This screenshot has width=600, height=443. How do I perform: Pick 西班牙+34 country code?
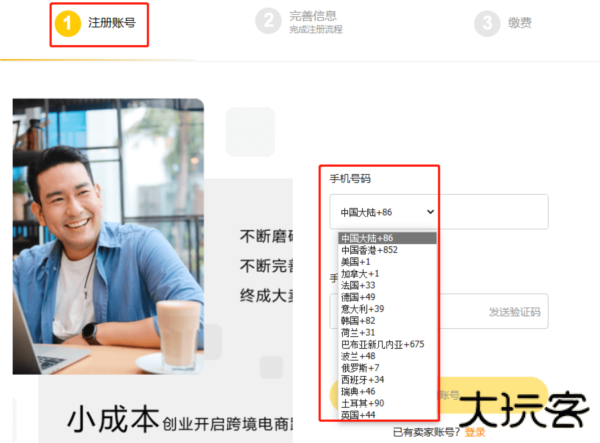pos(387,379)
